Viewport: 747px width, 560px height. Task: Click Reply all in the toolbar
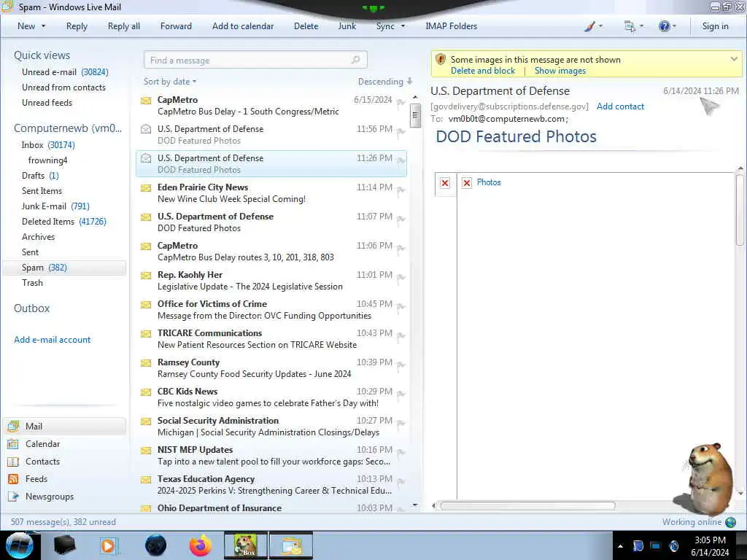pyautogui.click(x=124, y=26)
